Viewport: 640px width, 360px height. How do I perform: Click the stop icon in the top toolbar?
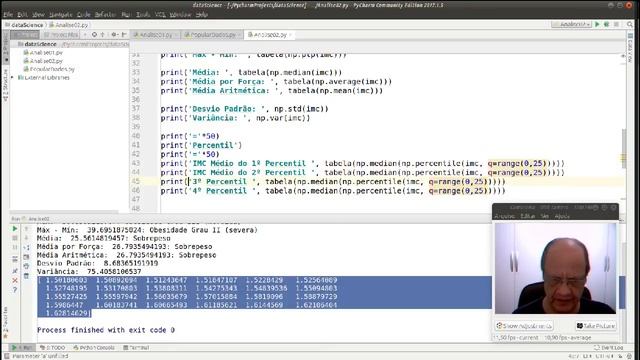pyautogui.click(x=616, y=24)
